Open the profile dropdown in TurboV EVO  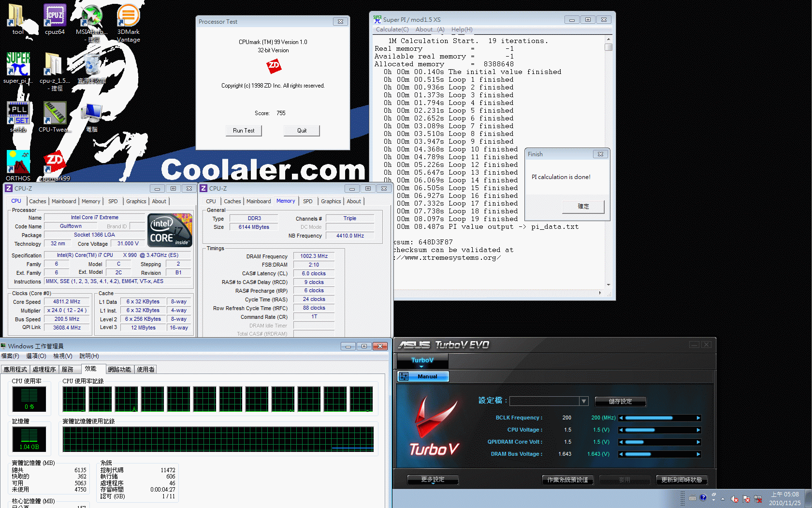(584, 401)
